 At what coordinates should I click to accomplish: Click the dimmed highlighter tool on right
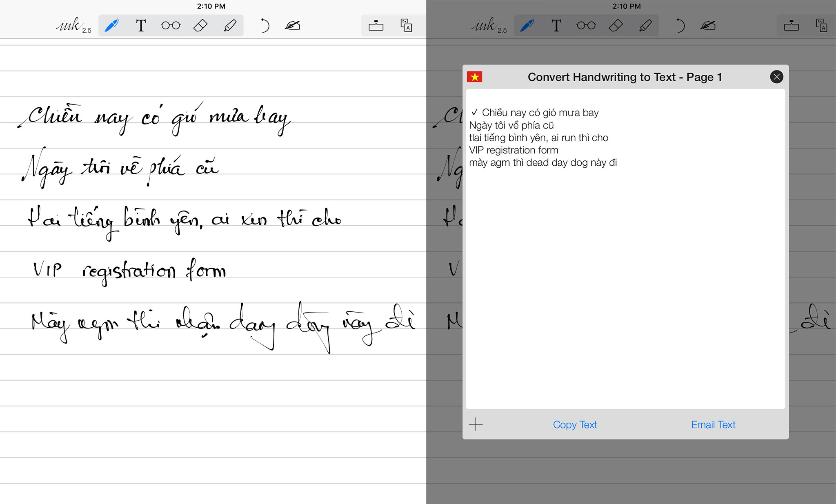(645, 26)
